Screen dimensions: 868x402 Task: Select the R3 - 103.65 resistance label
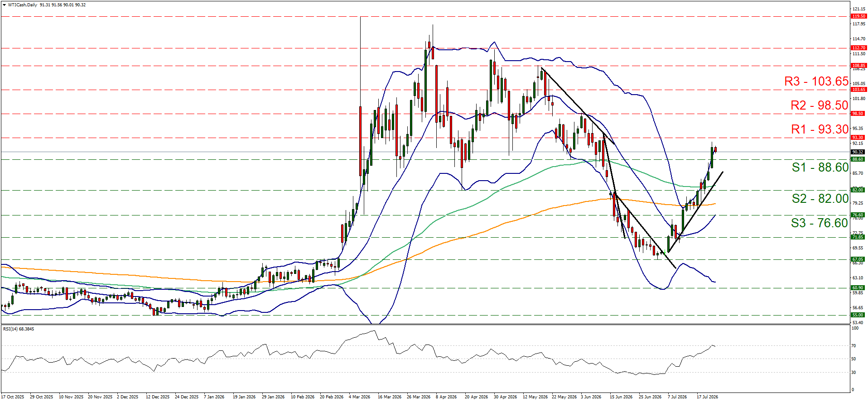point(816,81)
